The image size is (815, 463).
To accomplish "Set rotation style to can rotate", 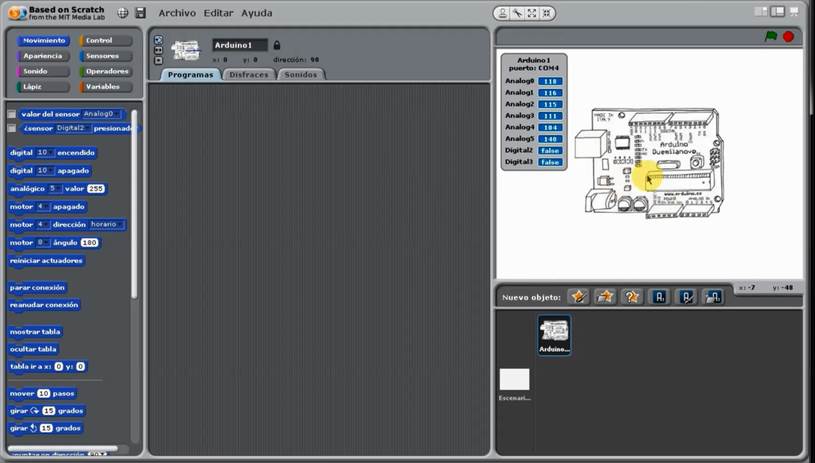I will 159,40.
